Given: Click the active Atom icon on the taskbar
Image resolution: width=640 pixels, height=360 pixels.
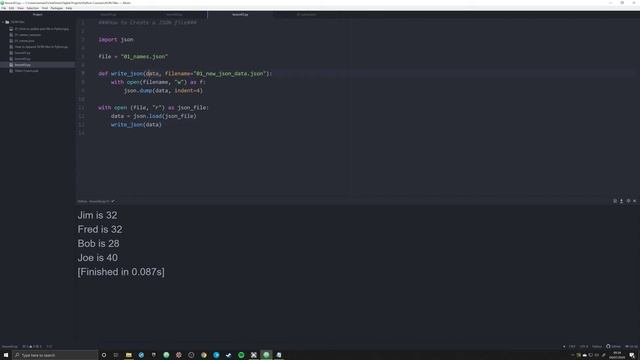Looking at the screenshot, I should coord(266,355).
